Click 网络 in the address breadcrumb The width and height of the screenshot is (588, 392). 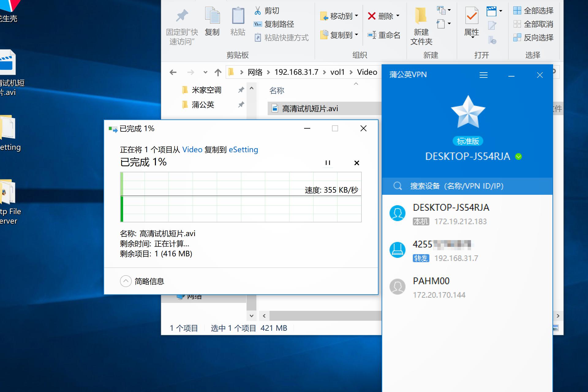tap(255, 72)
